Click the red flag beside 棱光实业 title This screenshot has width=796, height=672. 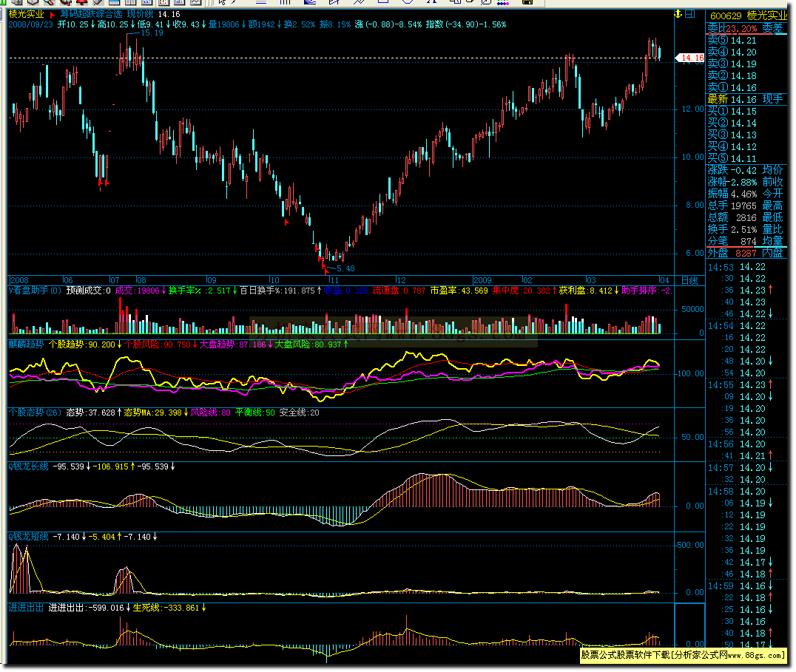coord(52,15)
